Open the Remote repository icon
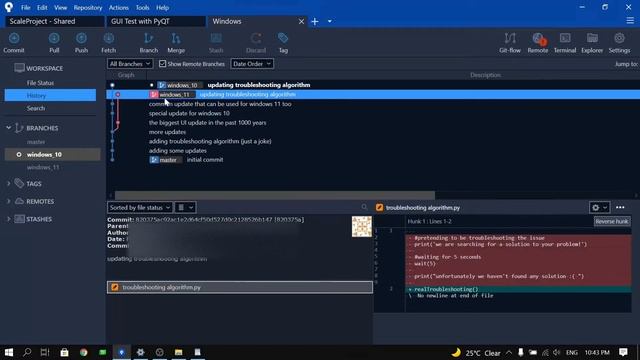 (x=538, y=42)
